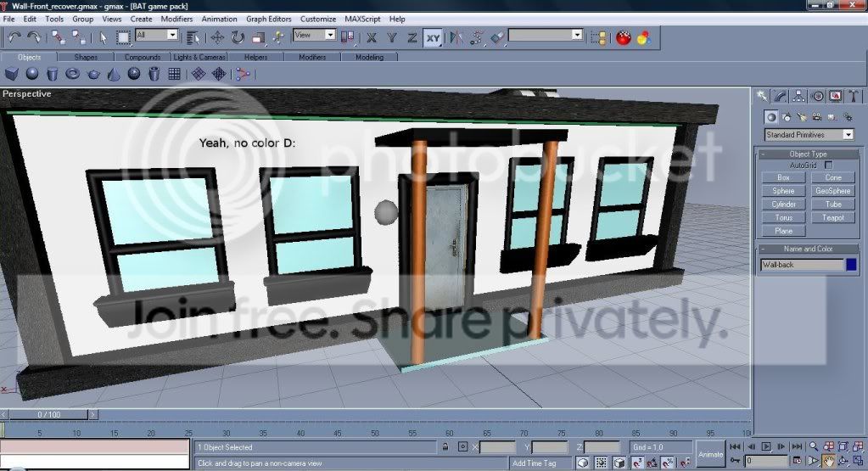Screen dimensions: 868x471
Task: Click the Redo arrow icon
Action: [x=34, y=37]
